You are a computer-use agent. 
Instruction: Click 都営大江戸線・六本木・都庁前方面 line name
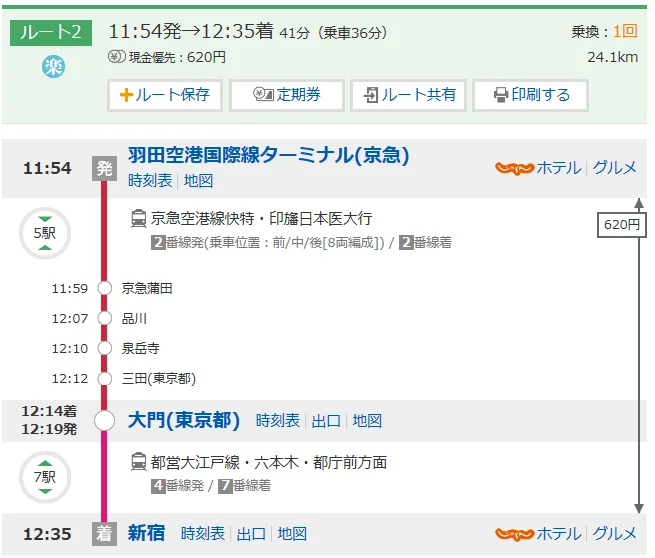tap(269, 462)
